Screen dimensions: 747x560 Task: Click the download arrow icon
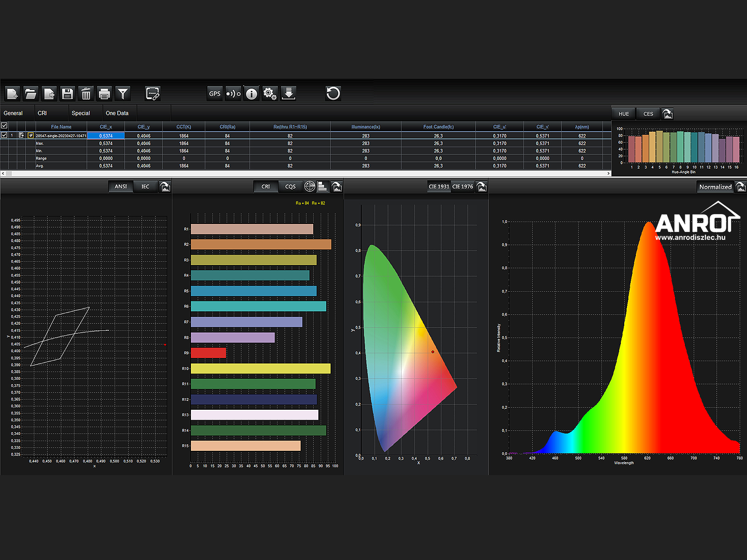(x=289, y=94)
